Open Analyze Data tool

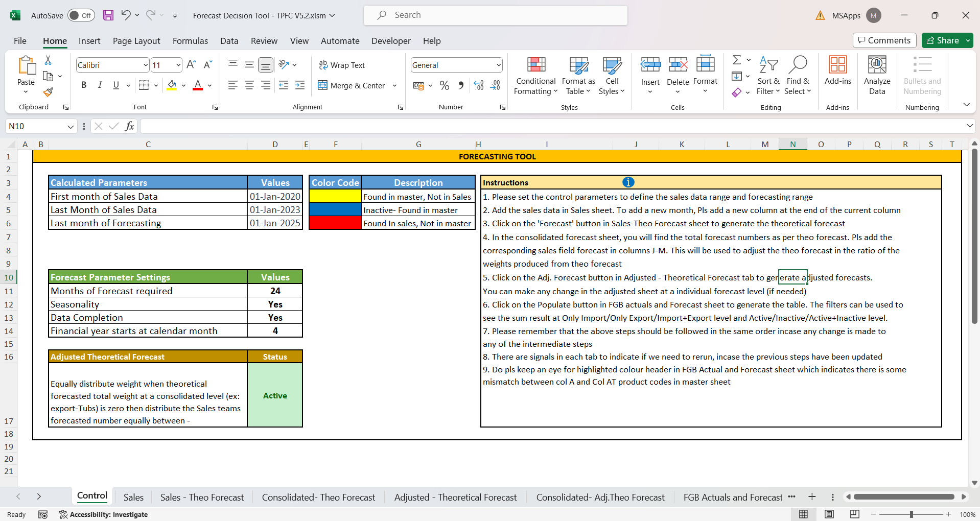pyautogui.click(x=877, y=75)
